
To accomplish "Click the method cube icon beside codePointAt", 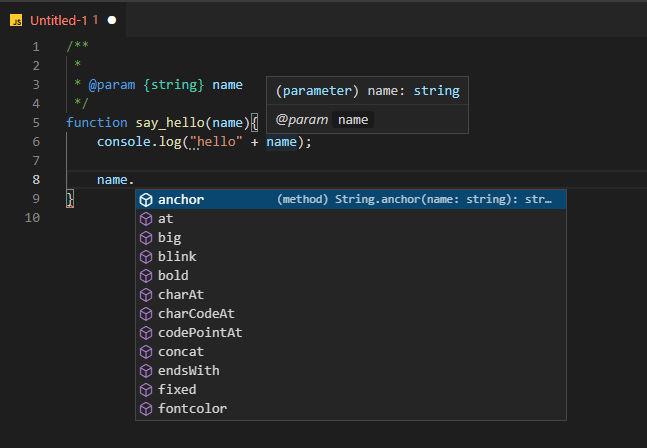I will (x=146, y=332).
